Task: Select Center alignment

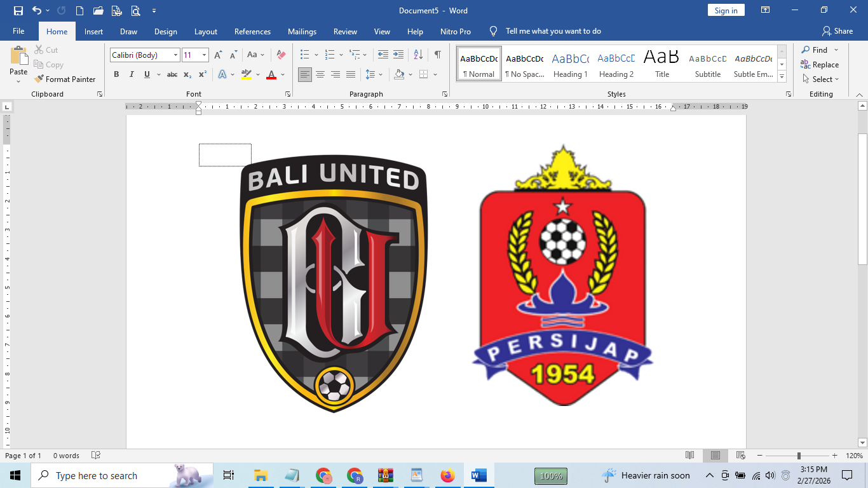Action: (x=320, y=74)
